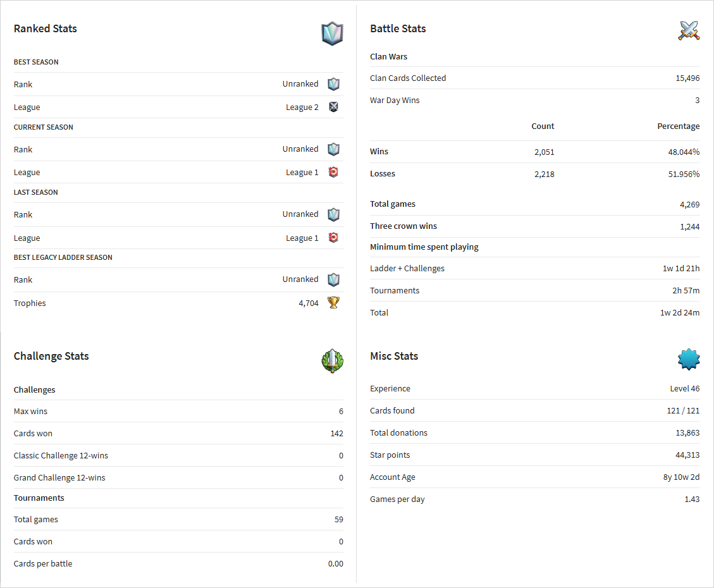This screenshot has width=714, height=588.
Task: Click the Challenge Stats laurel sword icon
Action: tap(332, 361)
